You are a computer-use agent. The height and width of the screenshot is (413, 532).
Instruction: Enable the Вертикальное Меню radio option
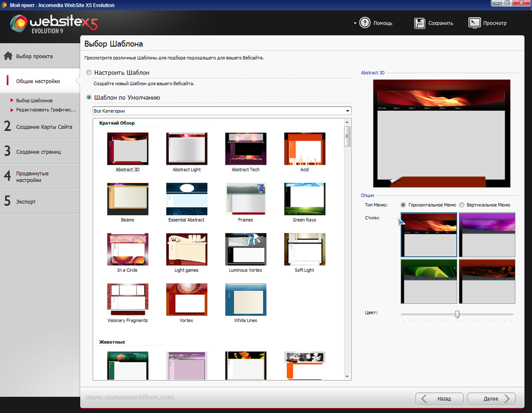pyautogui.click(x=462, y=205)
